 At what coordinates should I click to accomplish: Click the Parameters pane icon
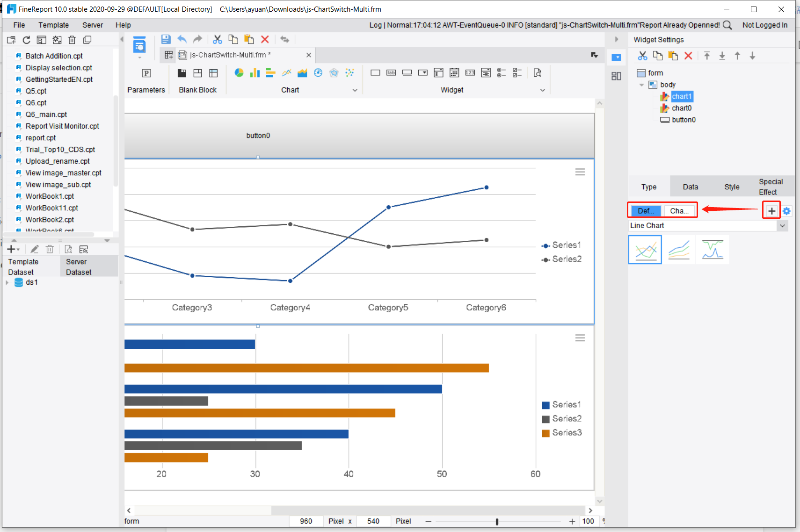(146, 73)
